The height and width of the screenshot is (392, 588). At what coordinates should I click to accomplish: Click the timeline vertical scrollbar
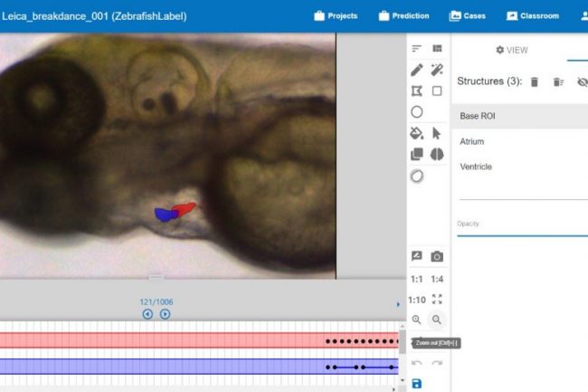(x=403, y=341)
